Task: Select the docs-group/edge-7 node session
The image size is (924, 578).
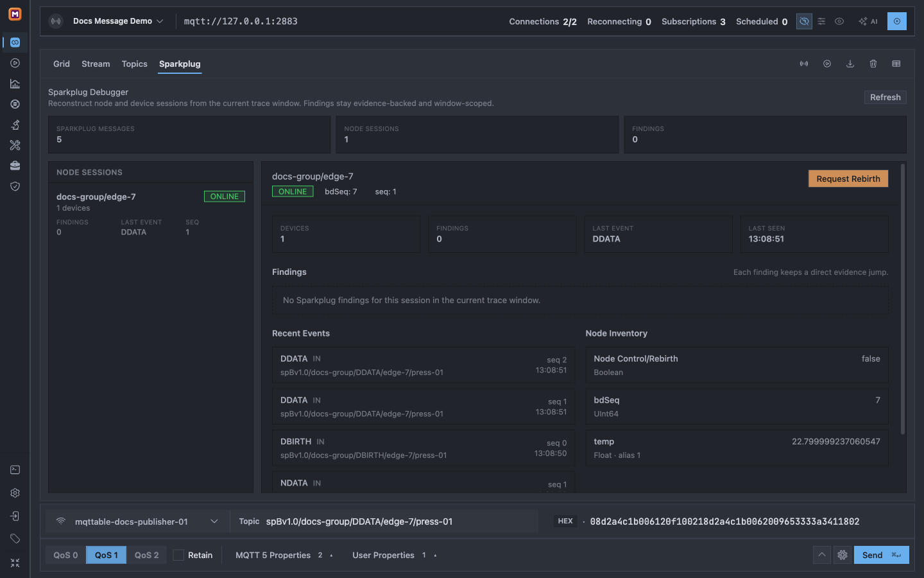Action: (x=151, y=215)
